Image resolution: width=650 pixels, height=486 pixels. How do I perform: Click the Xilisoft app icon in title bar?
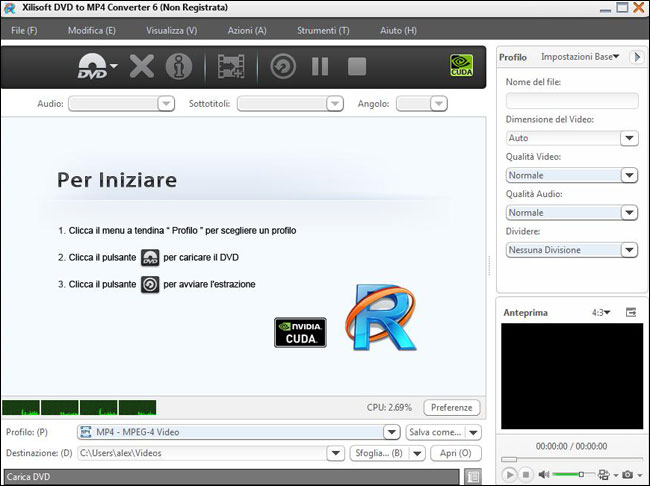[10, 8]
